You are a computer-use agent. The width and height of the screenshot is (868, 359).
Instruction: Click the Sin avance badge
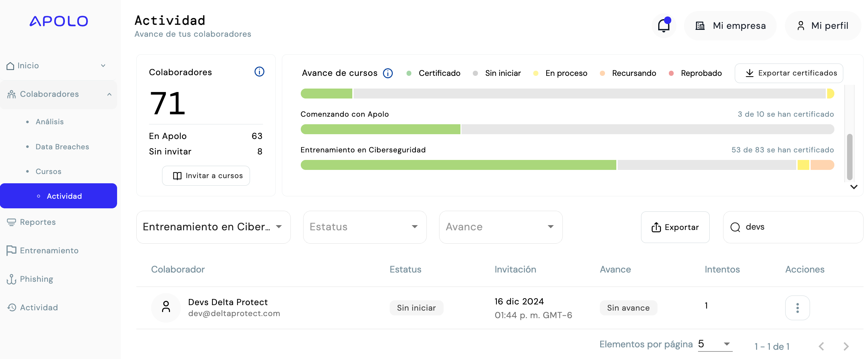coord(628,308)
